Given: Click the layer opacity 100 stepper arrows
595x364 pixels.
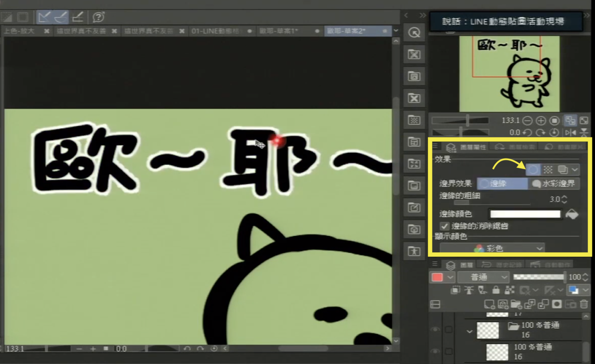Looking at the screenshot, I should [585, 277].
